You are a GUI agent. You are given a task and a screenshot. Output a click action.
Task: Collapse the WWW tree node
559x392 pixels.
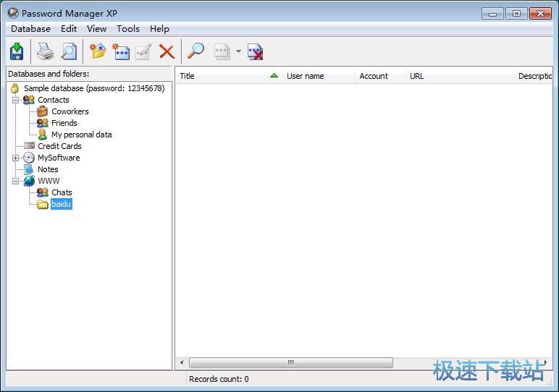[x=15, y=181]
